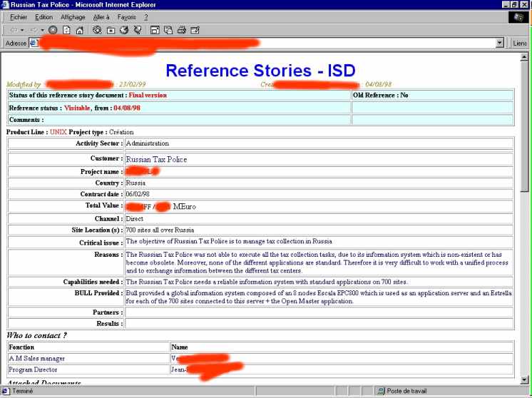Open the Fichier menu
This screenshot has height=398, width=532.
click(19, 17)
